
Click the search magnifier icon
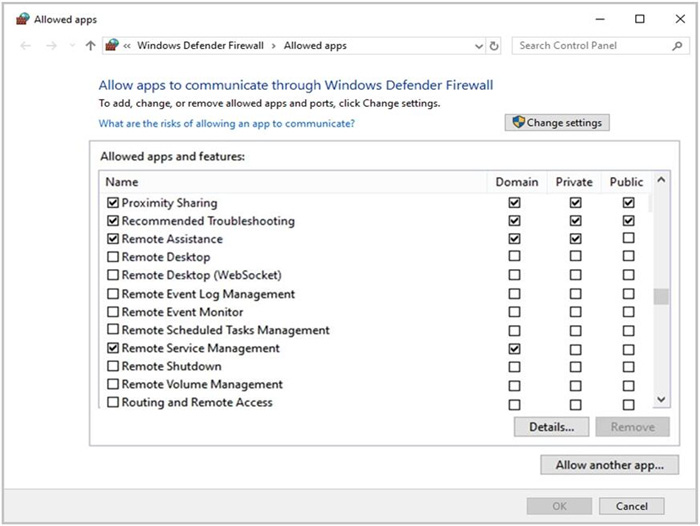(x=677, y=46)
